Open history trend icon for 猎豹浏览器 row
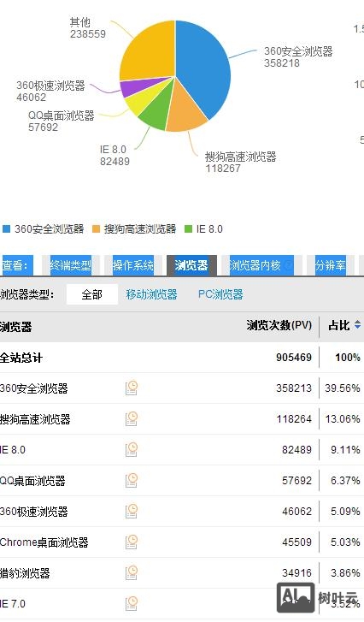Viewport: 364px width, 622px height. (132, 573)
